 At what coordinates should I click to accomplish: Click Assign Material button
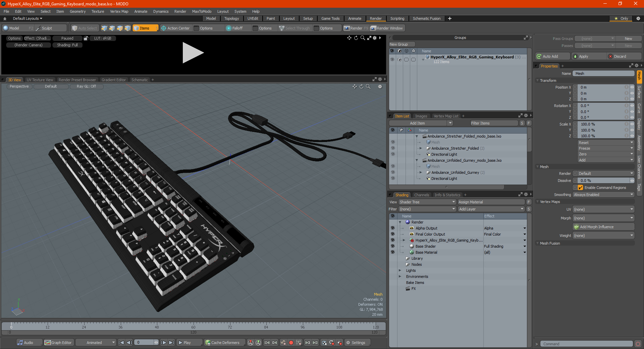point(491,202)
